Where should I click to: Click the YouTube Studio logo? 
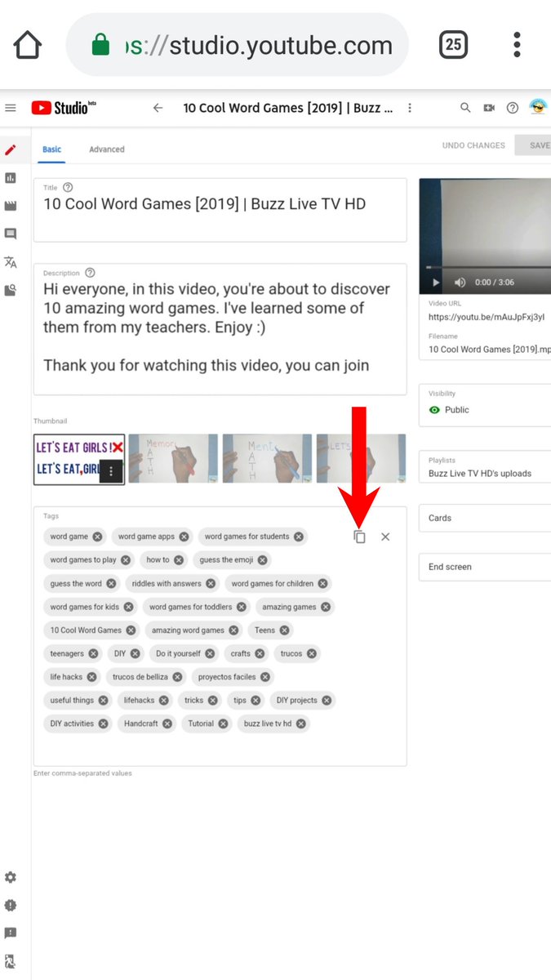click(64, 108)
